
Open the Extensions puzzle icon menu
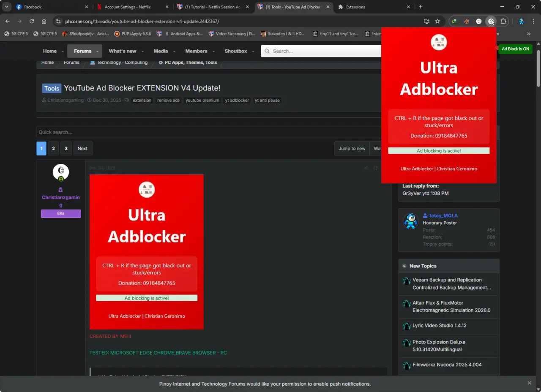click(503, 21)
